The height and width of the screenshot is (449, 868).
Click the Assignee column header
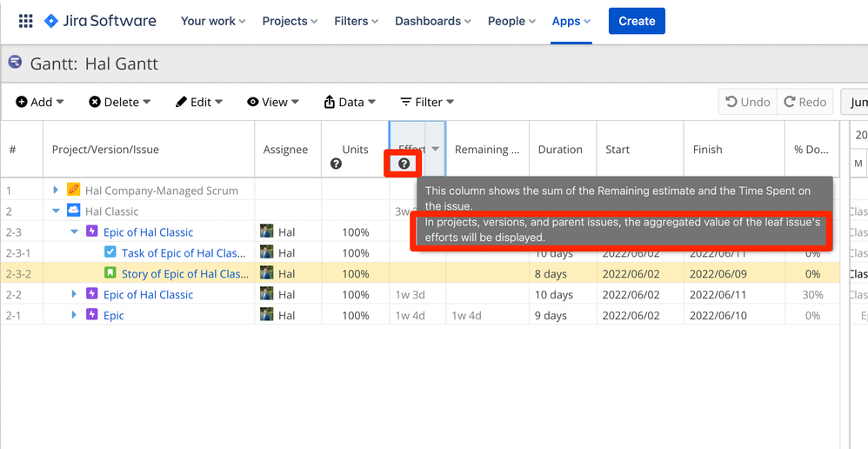pyautogui.click(x=288, y=150)
